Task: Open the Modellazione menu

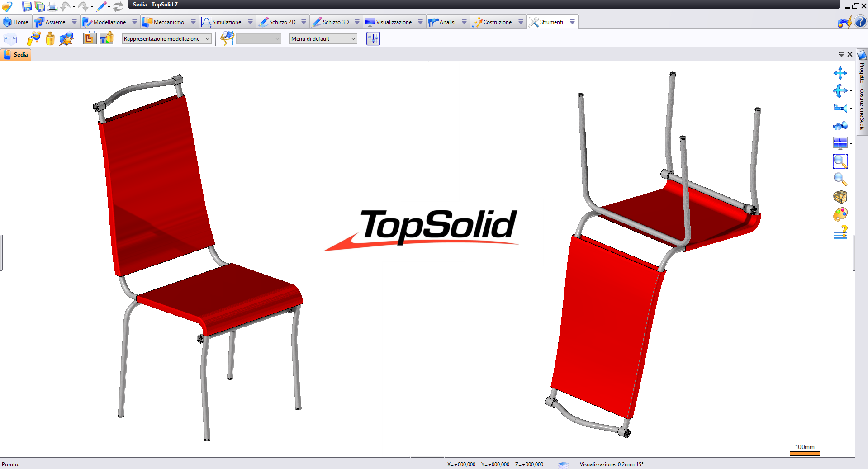Action: pos(104,22)
